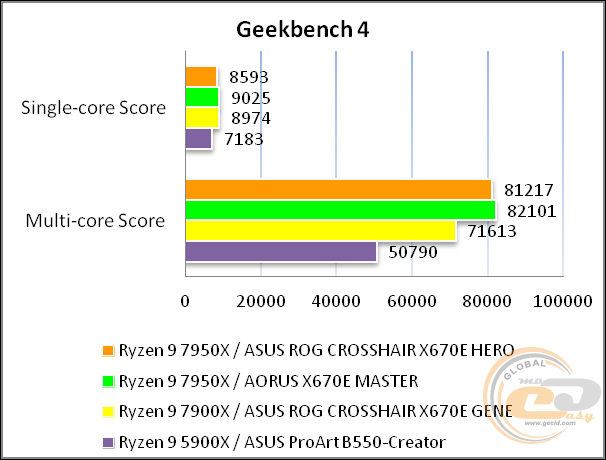The width and height of the screenshot is (606, 460).
Task: Click axis tick label 20000
Action: point(261,301)
